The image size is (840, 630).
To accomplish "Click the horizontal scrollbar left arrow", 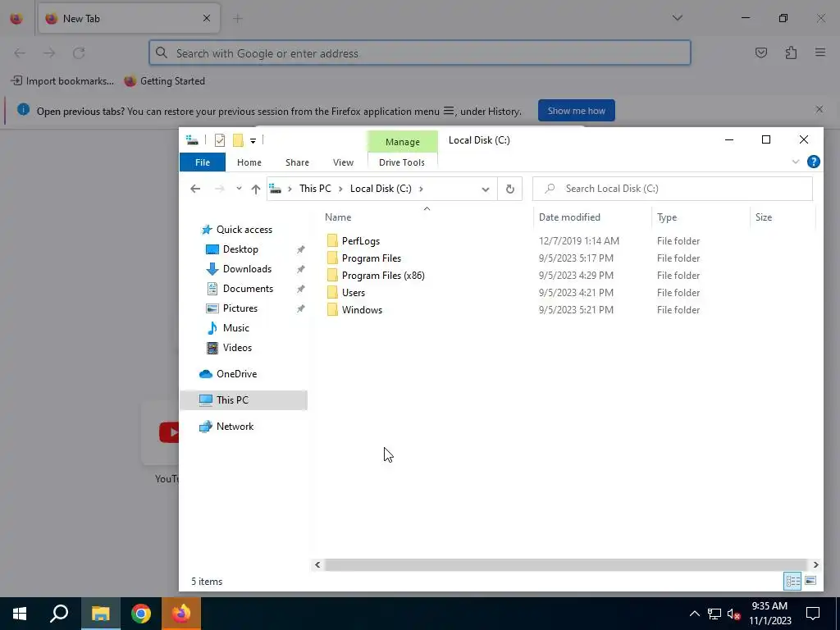I will coord(317,564).
